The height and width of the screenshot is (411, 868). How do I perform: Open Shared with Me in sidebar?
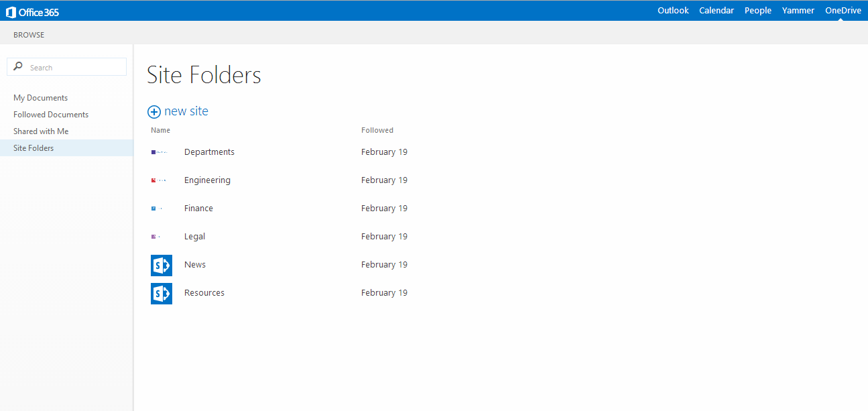tap(41, 131)
